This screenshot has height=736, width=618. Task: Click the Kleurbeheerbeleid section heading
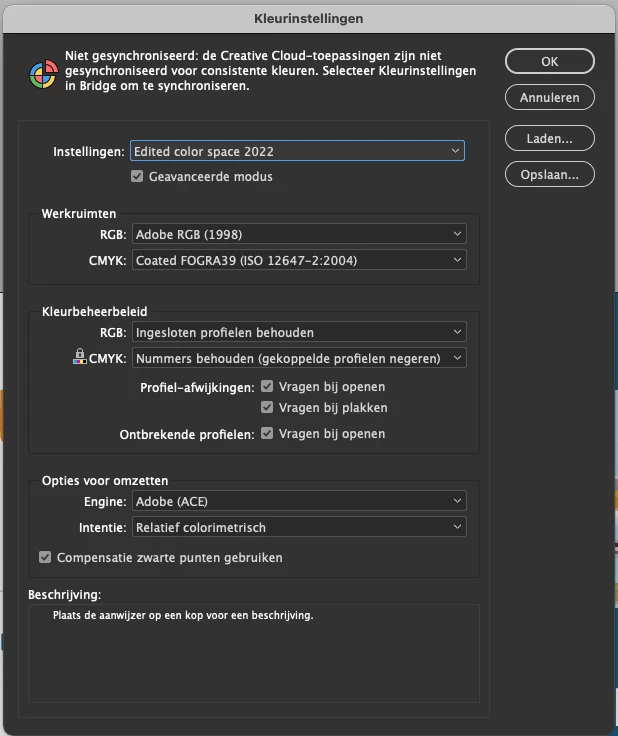point(94,312)
